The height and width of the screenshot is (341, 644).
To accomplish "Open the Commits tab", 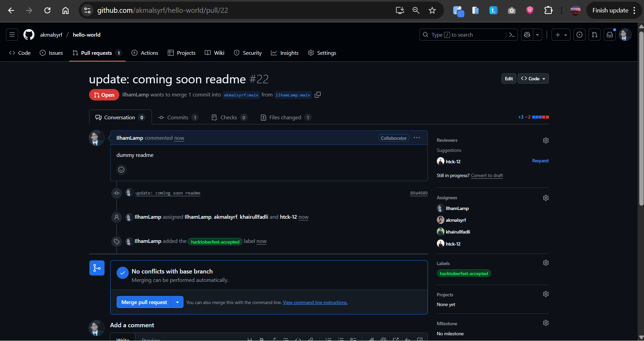I will 178,117.
